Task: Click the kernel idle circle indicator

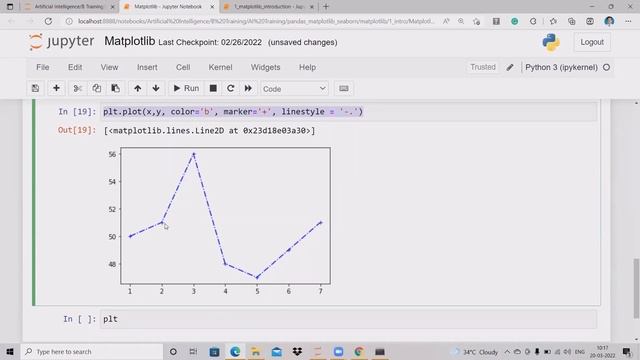Action: [x=607, y=67]
